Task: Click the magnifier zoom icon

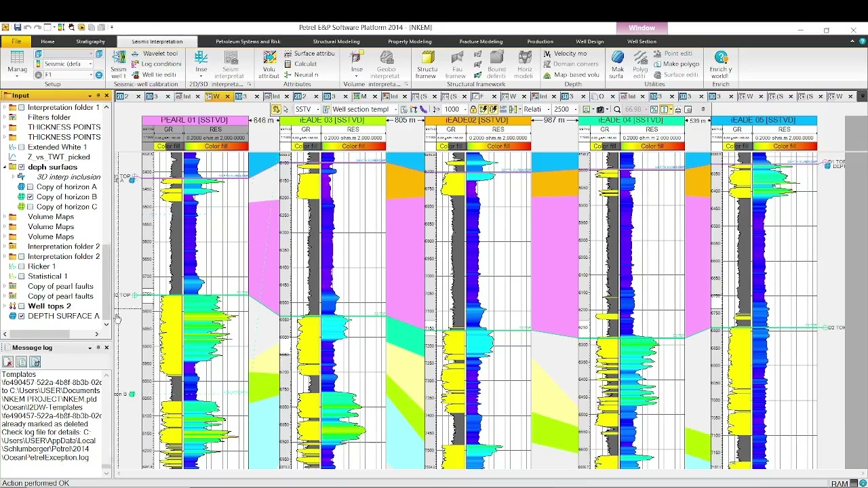Action: click(x=616, y=109)
